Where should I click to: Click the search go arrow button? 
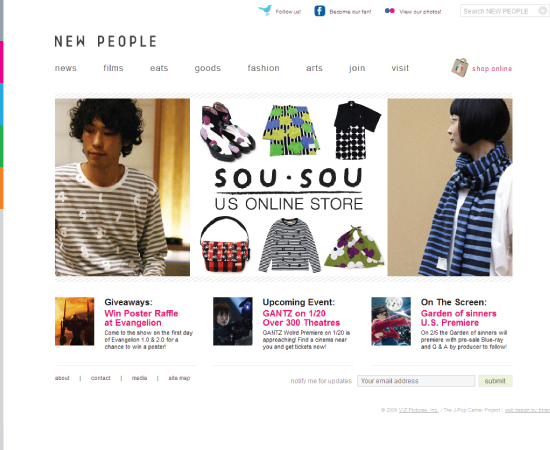(x=542, y=11)
